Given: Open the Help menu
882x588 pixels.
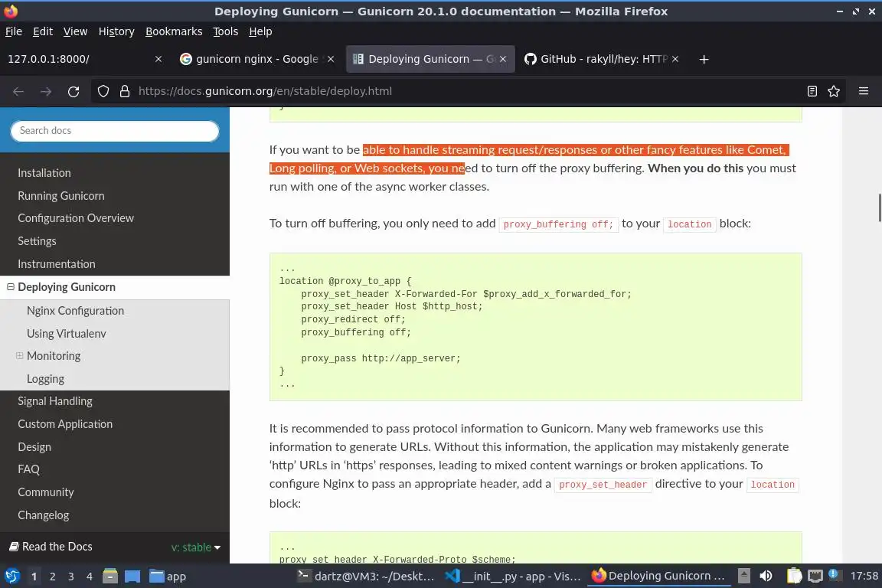Looking at the screenshot, I should pyautogui.click(x=260, y=31).
